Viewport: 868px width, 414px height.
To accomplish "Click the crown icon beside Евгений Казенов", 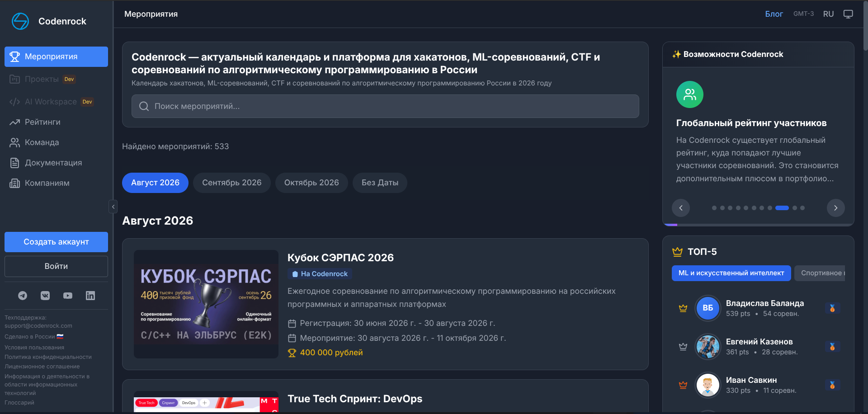I will [x=683, y=347].
